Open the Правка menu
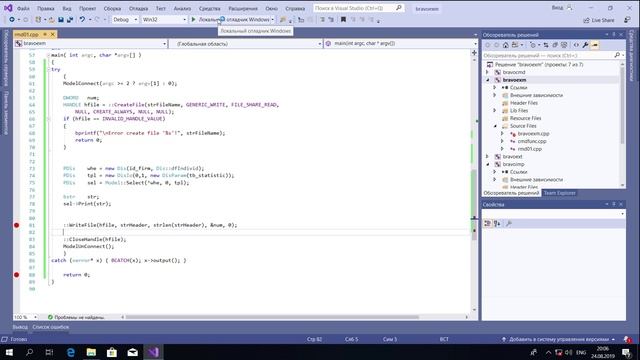This screenshot has width=640, height=360. 45,8
